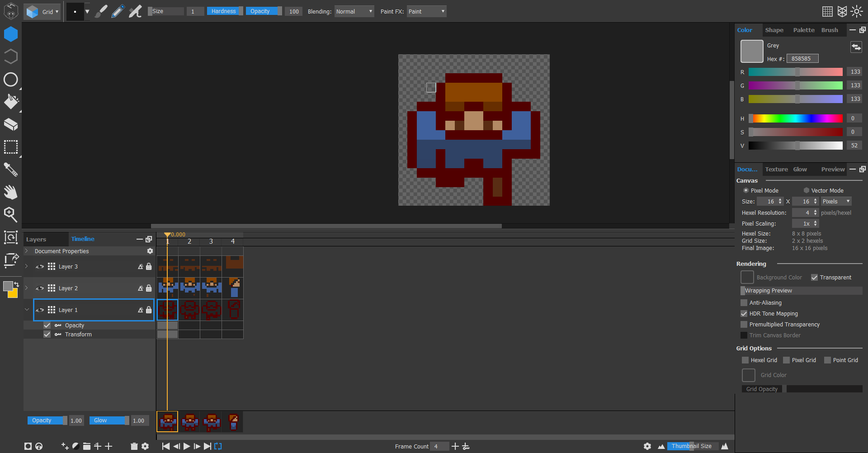
Task: Click the Wrapping Preview button
Action: (x=801, y=291)
